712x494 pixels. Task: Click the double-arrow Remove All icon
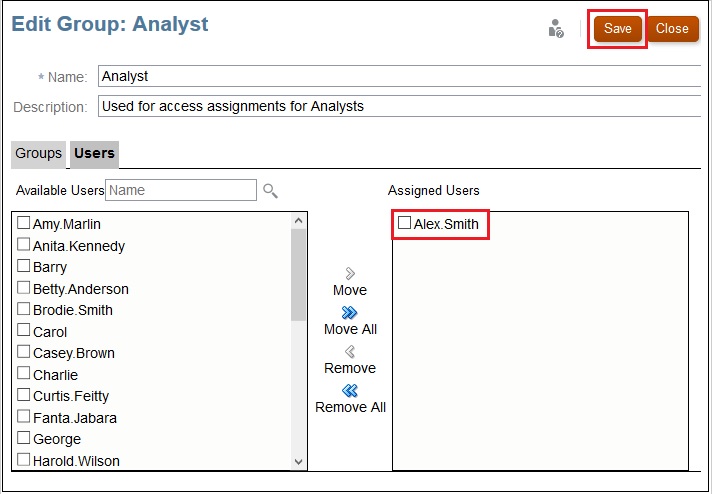[350, 390]
